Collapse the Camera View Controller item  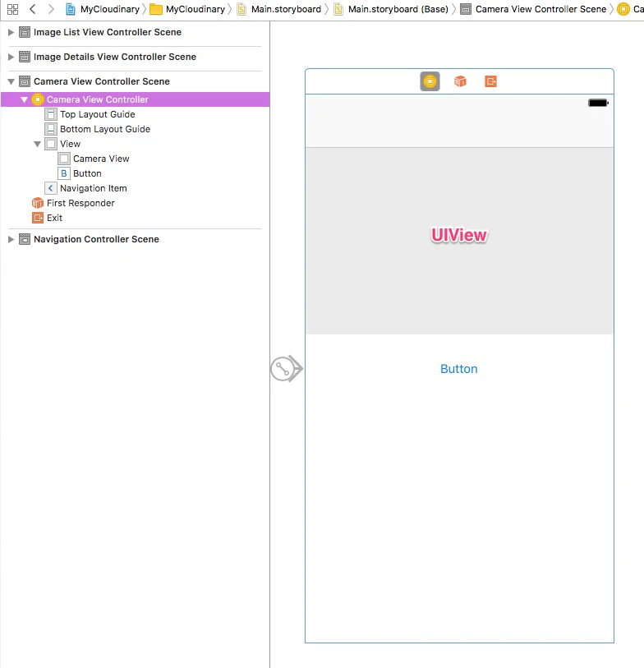tap(25, 99)
